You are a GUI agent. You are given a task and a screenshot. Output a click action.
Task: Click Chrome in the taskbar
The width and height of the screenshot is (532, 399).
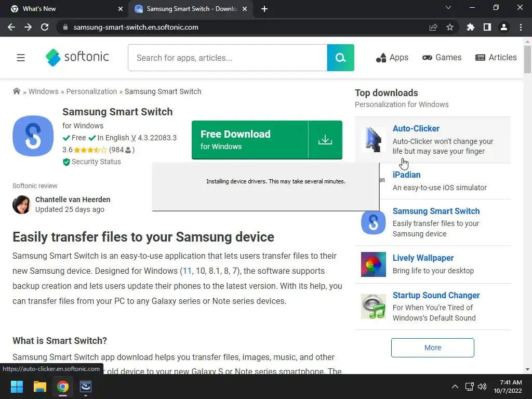click(x=63, y=387)
